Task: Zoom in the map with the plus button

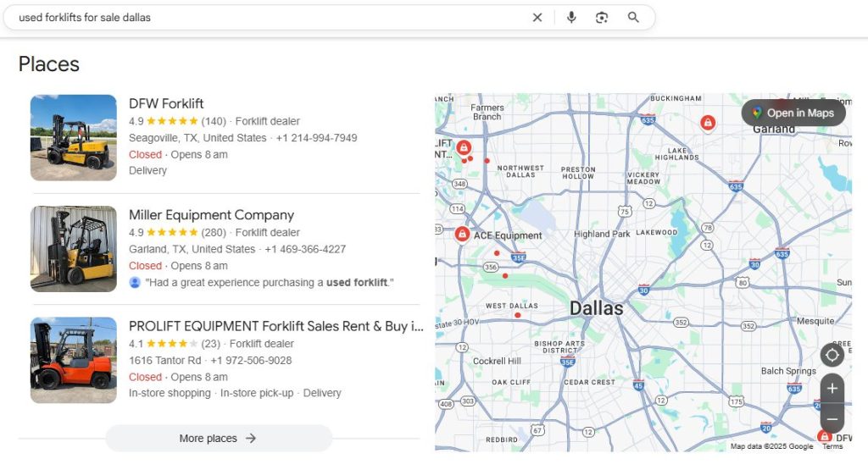Action: 832,389
